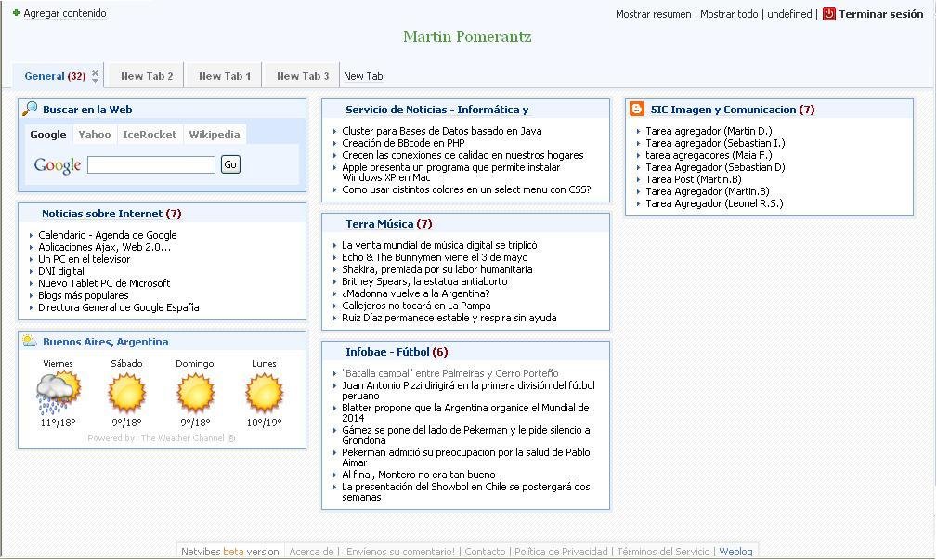Select the Wikipedia search engine tab
The width and height of the screenshot is (937, 560).
tap(215, 135)
